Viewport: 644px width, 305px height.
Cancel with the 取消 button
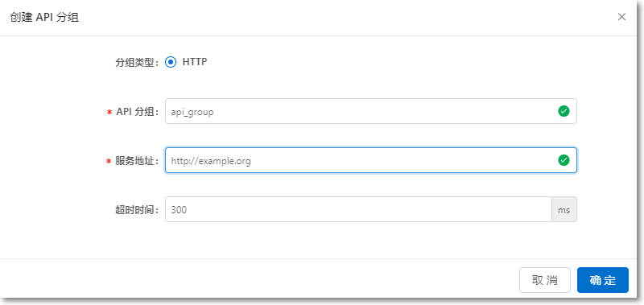545,280
